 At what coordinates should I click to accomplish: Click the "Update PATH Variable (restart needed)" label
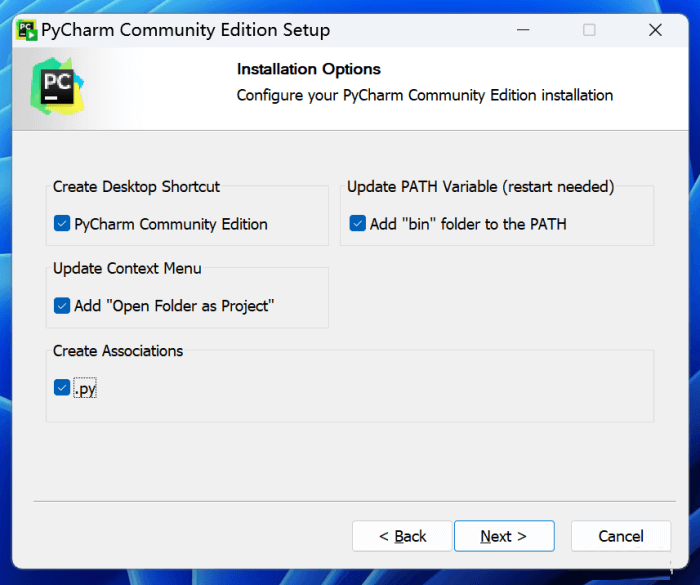pos(480,187)
